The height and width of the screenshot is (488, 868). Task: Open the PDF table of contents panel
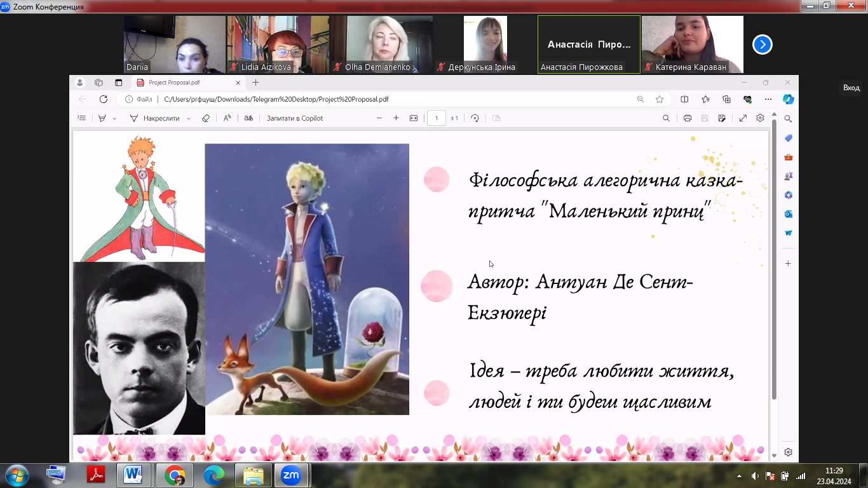[81, 118]
